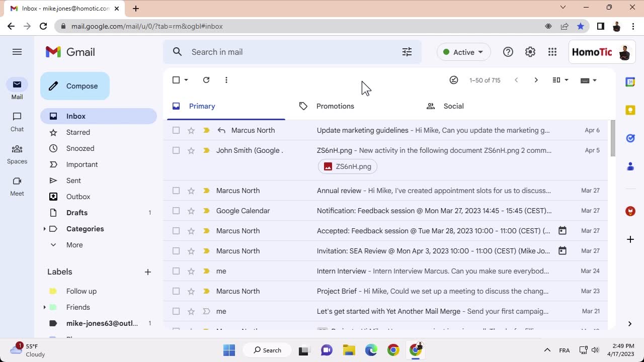Open Google Calendar side panel icon
The image size is (644, 362).
click(630, 82)
